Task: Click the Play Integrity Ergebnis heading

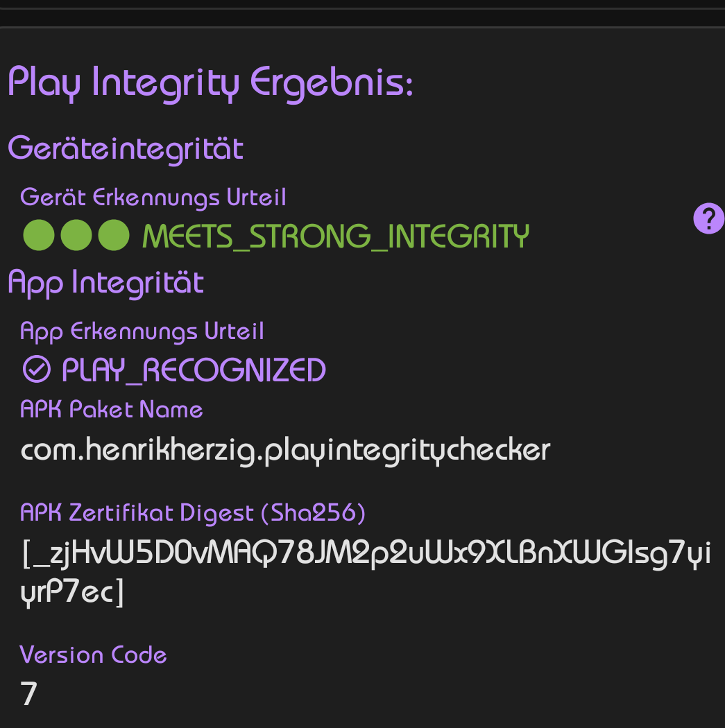Action: click(x=210, y=83)
